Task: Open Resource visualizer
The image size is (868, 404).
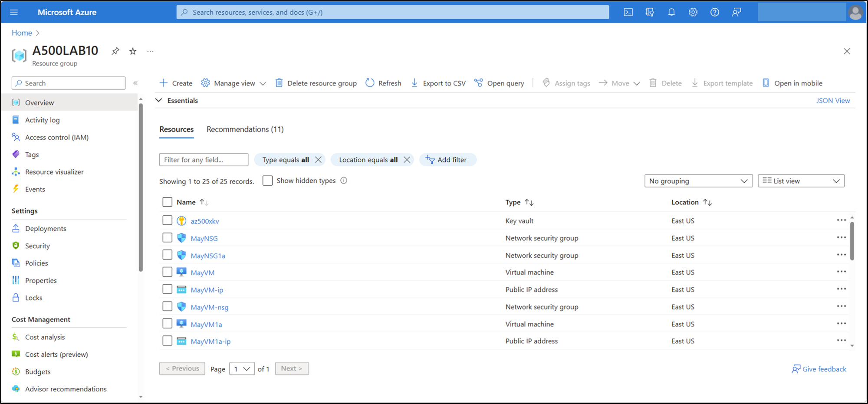Action: coord(54,172)
